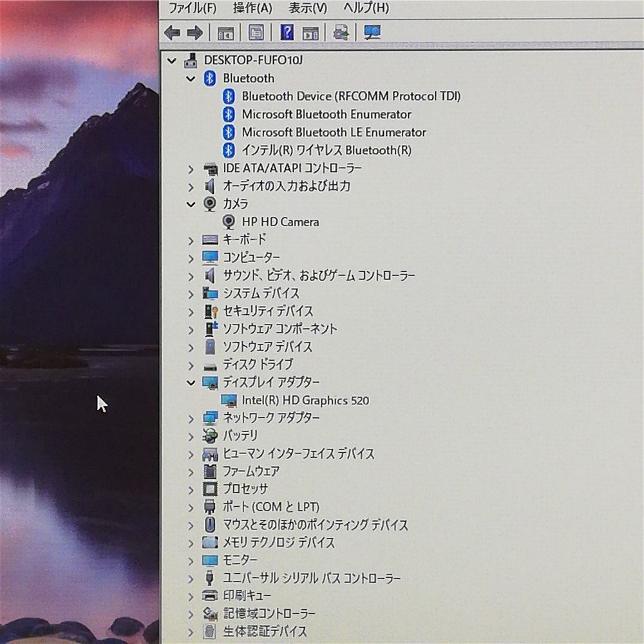The height and width of the screenshot is (644, 644).
Task: Select HP HD Camera device
Action: 280,222
